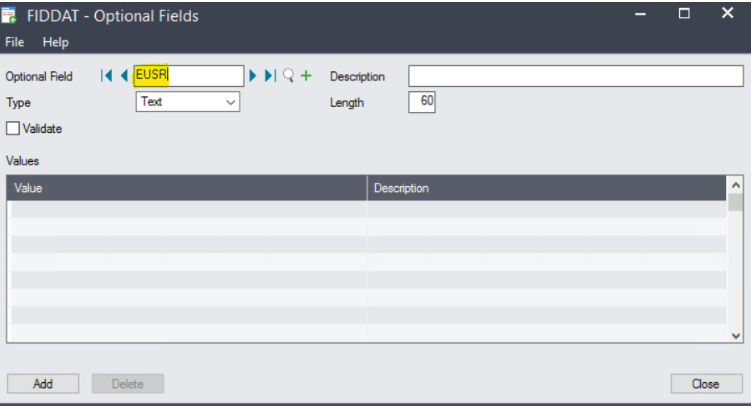
Task: Open the File menu
Action: pyautogui.click(x=15, y=42)
